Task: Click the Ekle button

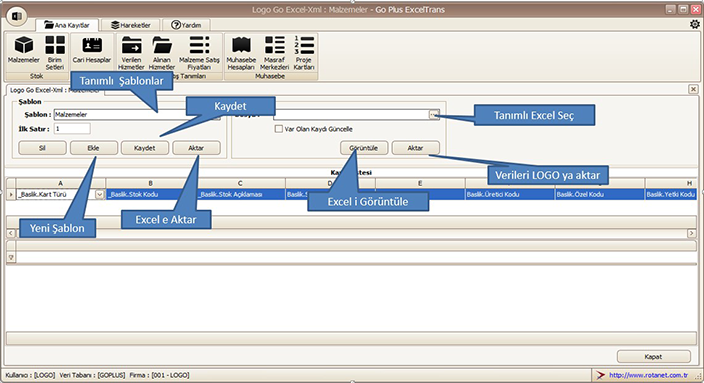Action: 93,148
